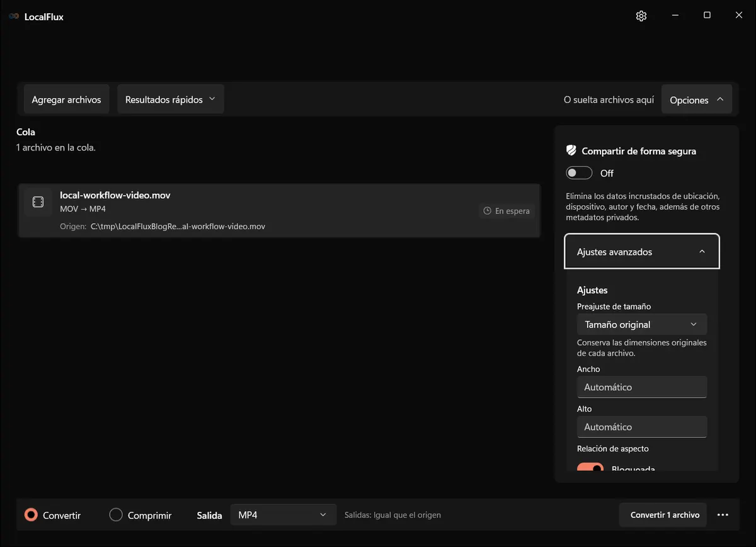Viewport: 756px width, 547px height.
Task: Maximize the LocalFlux window
Action: [707, 16]
